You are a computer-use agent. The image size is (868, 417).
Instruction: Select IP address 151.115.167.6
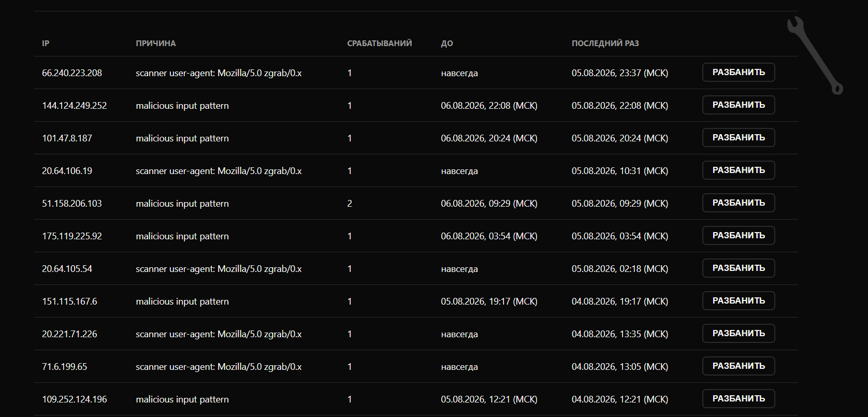tap(69, 301)
